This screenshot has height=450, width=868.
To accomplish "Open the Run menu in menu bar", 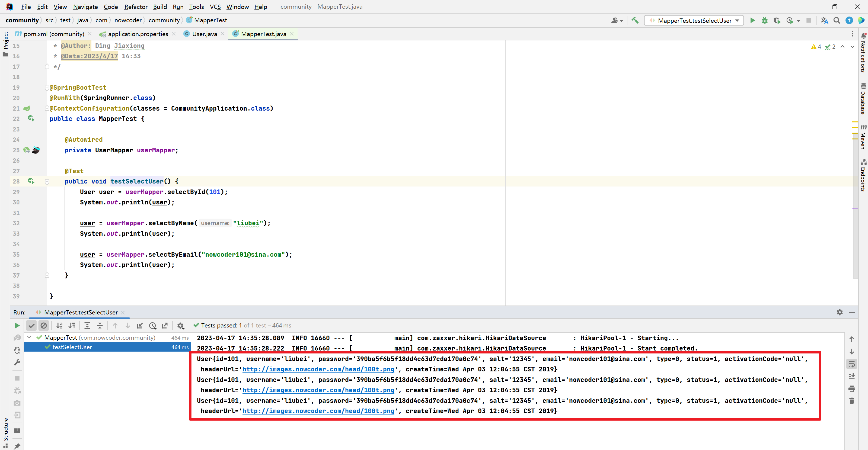I will [x=178, y=6].
